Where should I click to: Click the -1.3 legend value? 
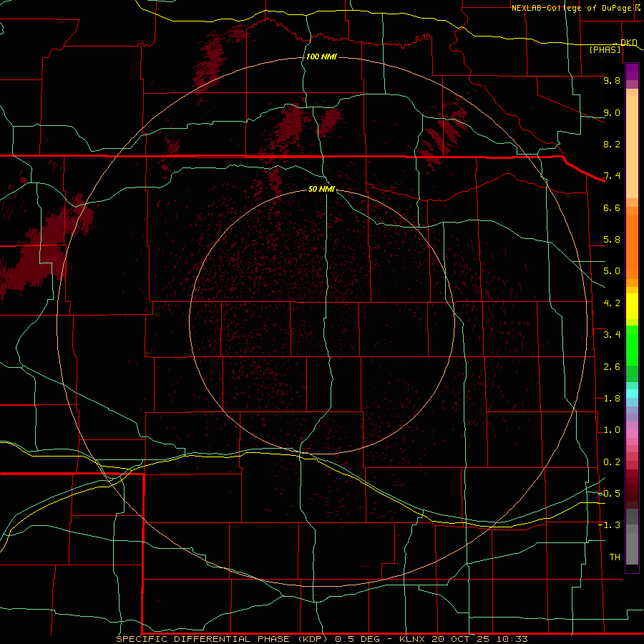click(609, 525)
